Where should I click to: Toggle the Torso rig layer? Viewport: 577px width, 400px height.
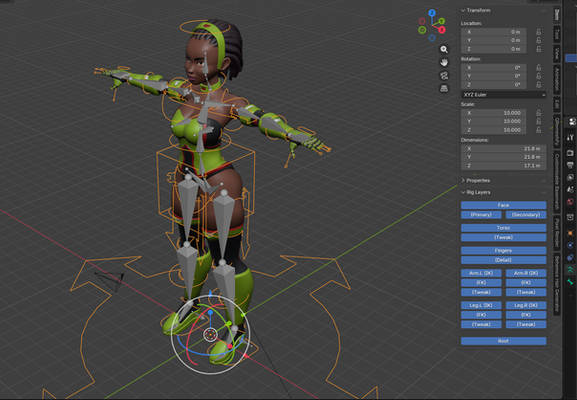point(503,228)
